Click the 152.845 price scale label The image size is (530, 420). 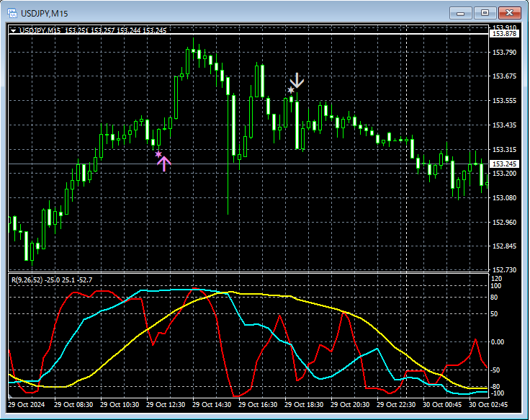503,246
